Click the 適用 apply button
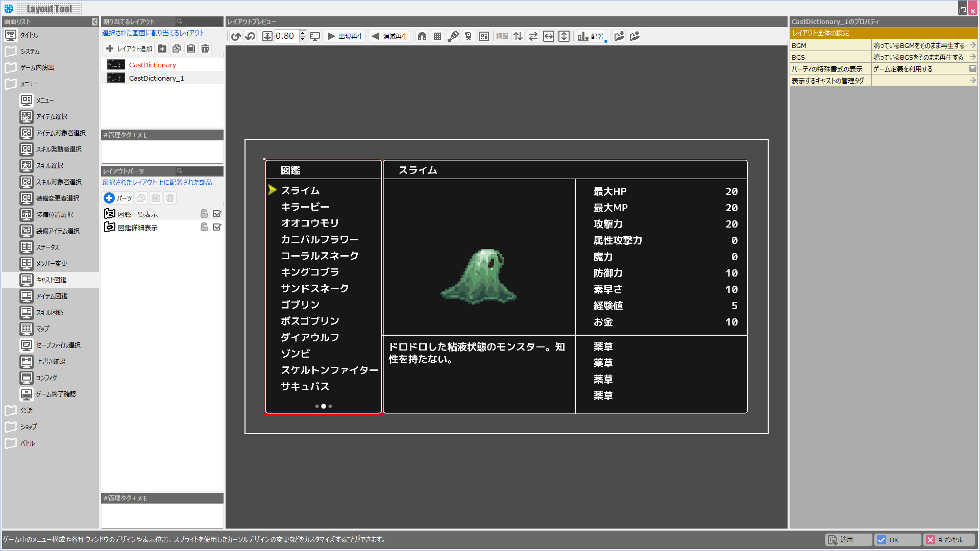The width and height of the screenshot is (980, 551). point(847,540)
